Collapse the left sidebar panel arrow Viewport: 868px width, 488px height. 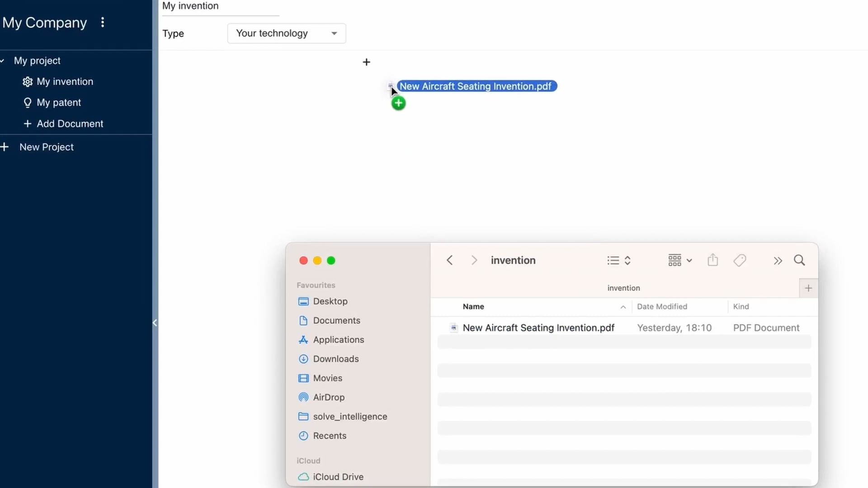(155, 323)
